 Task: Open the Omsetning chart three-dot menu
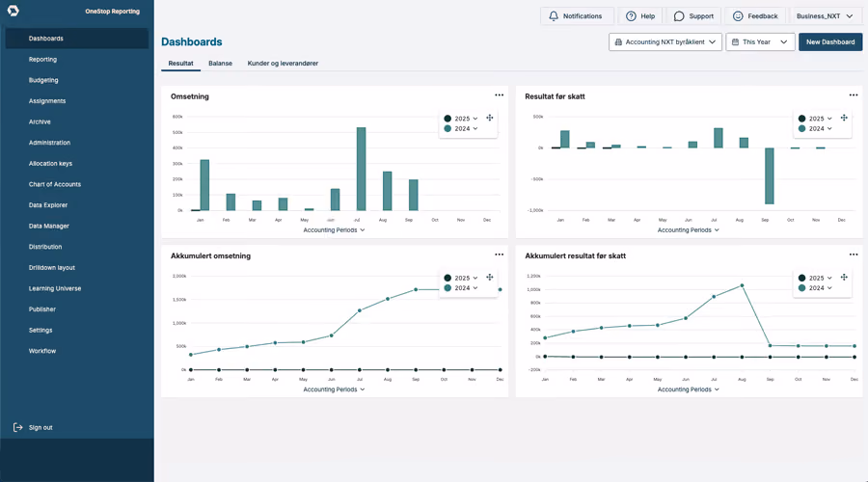499,95
